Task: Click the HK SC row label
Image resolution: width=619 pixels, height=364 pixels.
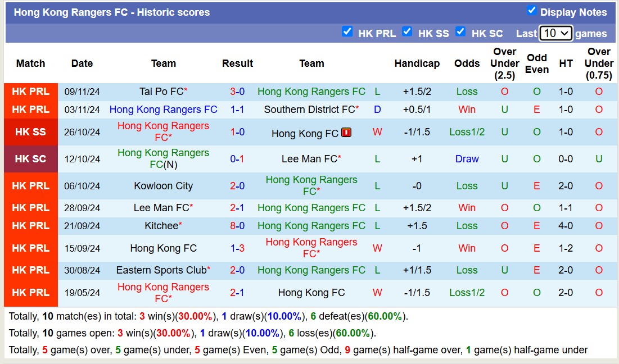Action: click(x=30, y=159)
